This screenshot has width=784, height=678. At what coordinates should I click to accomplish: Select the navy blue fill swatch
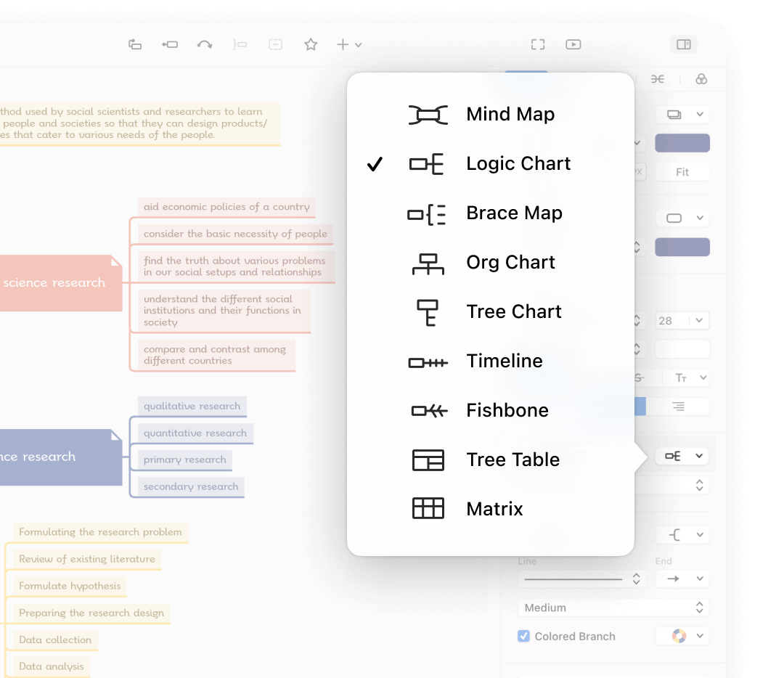[x=682, y=142]
